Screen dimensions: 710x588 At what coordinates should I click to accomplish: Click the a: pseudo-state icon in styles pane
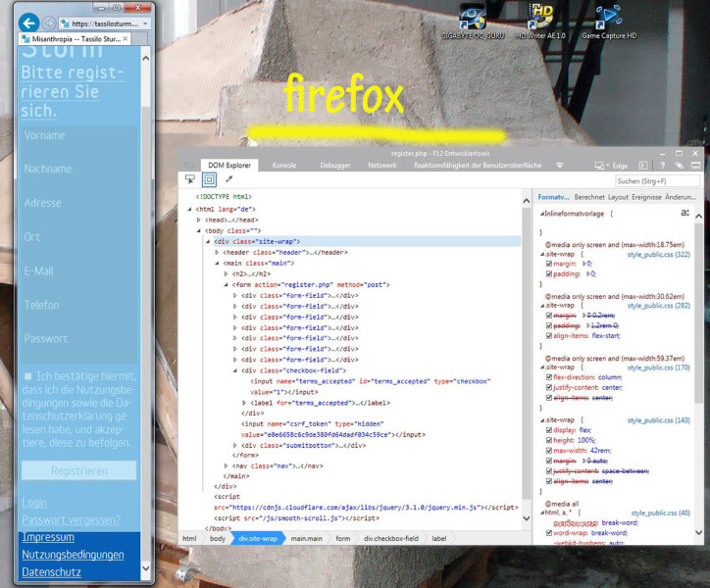685,213
